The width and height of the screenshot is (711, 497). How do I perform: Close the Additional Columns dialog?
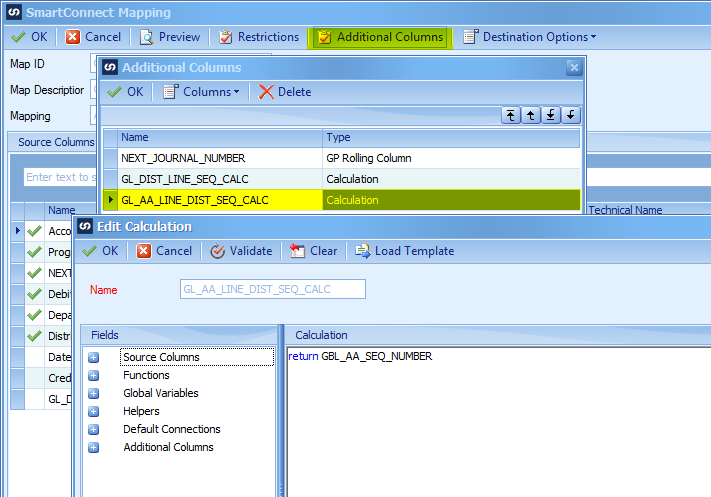click(x=574, y=68)
